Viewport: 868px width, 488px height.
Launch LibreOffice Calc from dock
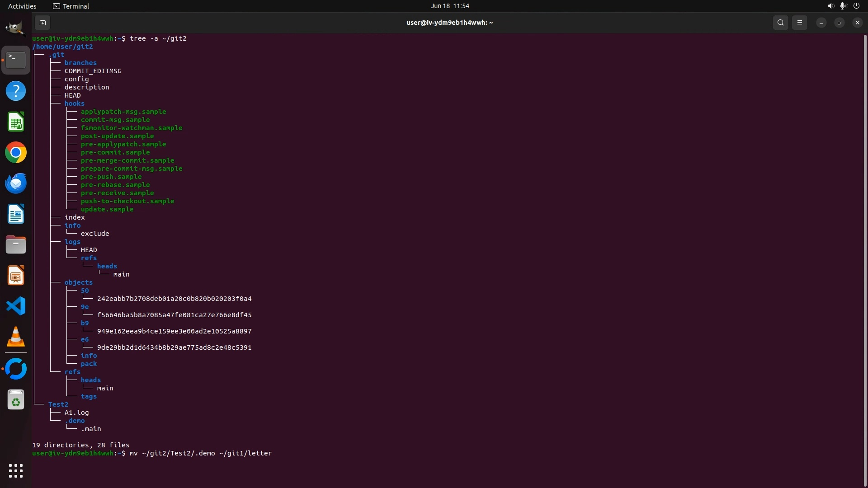tap(16, 122)
